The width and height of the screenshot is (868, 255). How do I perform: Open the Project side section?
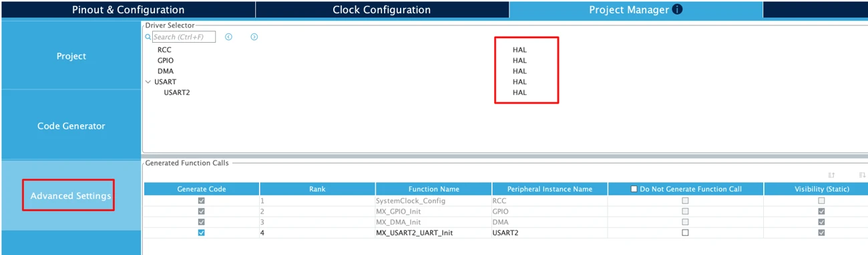[x=71, y=56]
